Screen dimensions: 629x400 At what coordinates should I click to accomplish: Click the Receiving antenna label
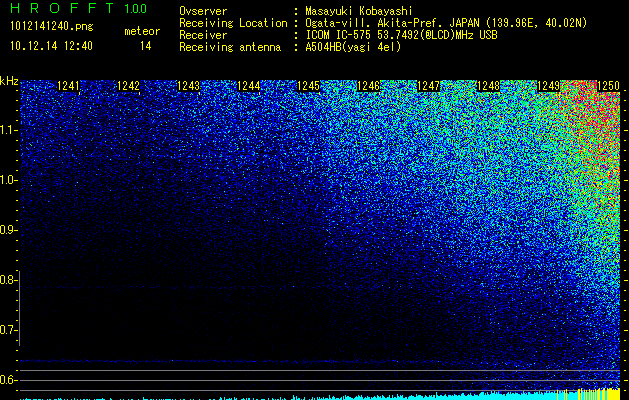click(230, 47)
